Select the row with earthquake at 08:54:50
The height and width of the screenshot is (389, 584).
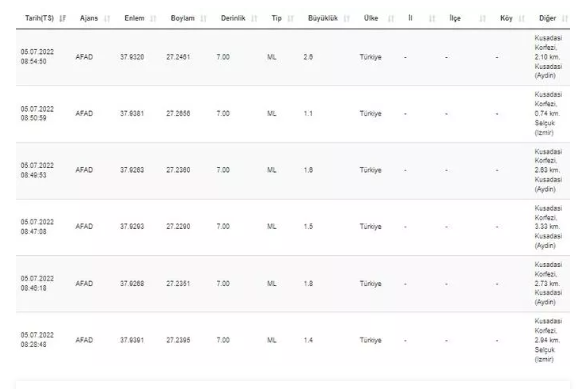293,57
